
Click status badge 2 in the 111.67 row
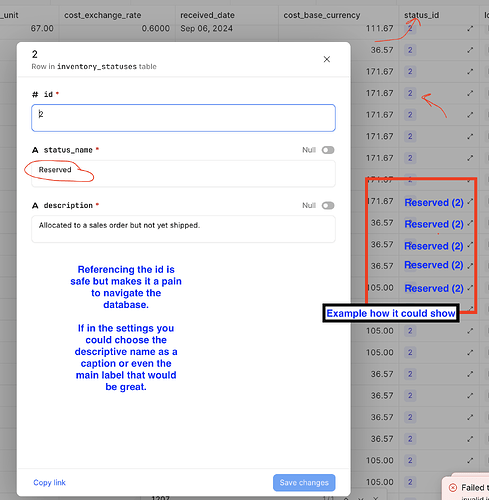coord(410,29)
